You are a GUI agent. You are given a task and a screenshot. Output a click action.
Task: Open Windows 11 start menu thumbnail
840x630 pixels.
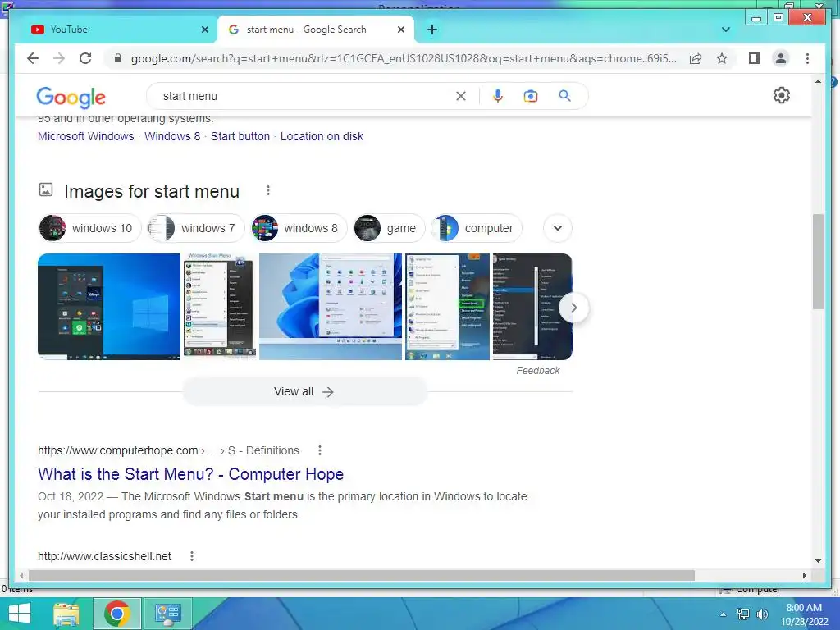(330, 307)
